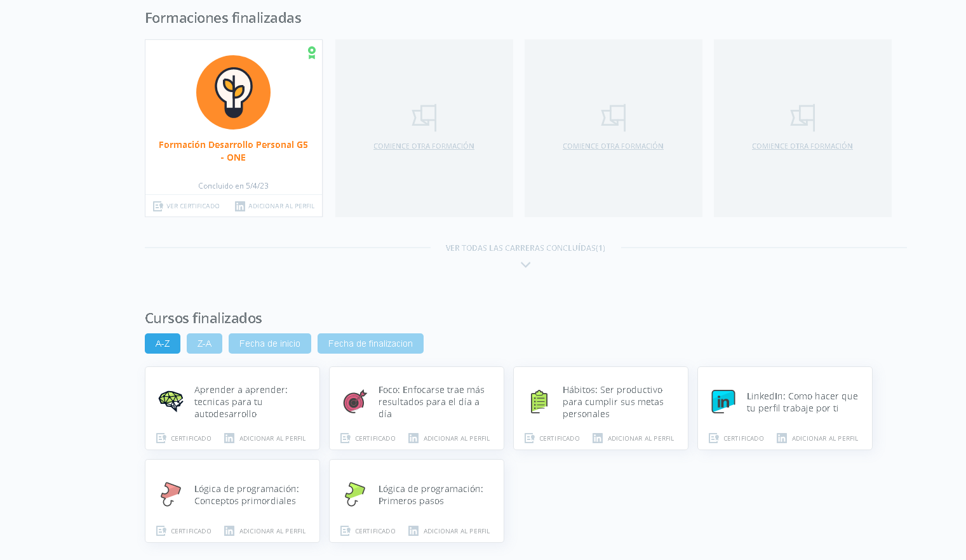Open VER CERTIFICADO for Formación Desarrollo Personal
Image resolution: width=966 pixels, height=560 pixels.
[x=193, y=206]
